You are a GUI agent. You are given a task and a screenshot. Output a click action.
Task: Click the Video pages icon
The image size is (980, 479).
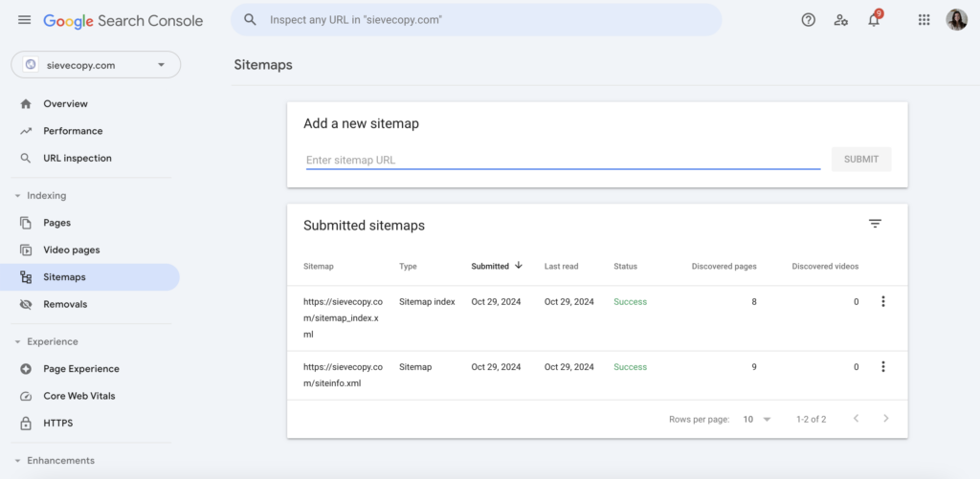click(26, 250)
